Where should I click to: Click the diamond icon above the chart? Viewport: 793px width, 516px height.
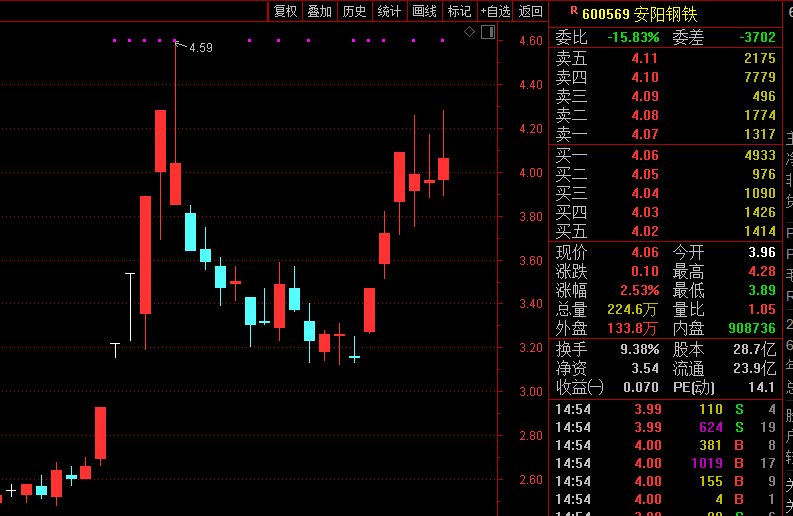[x=470, y=33]
